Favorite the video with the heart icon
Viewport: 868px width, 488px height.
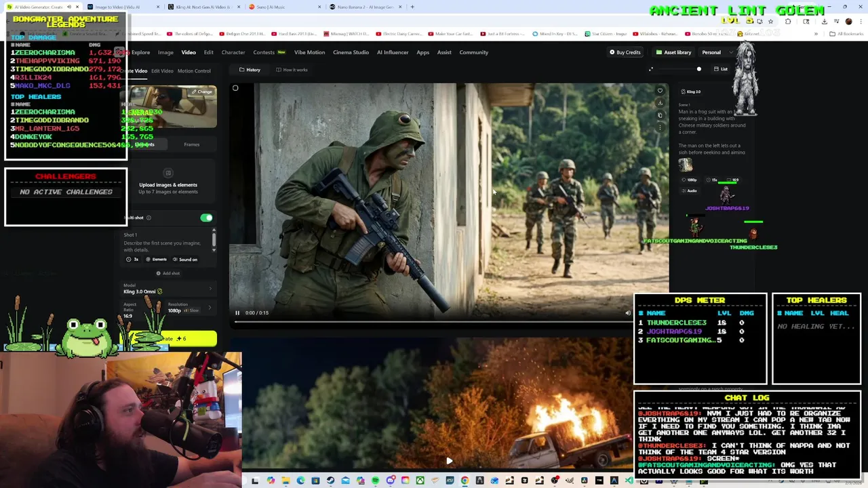point(660,91)
